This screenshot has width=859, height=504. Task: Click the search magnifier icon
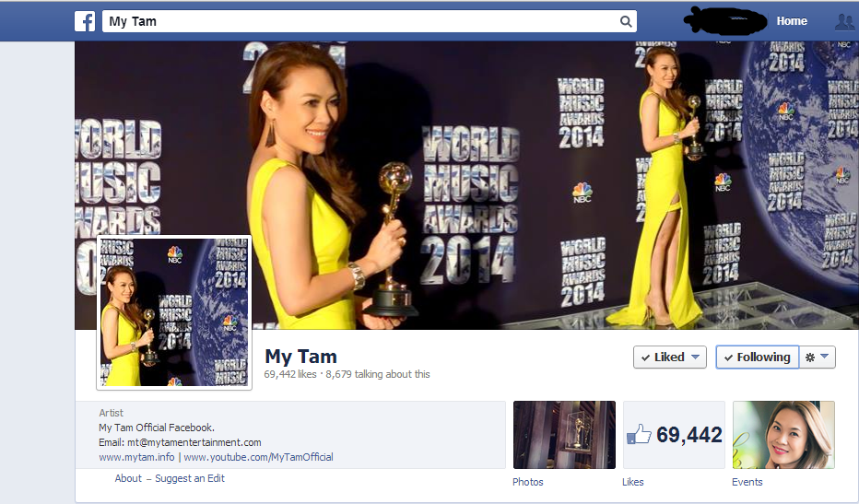pyautogui.click(x=626, y=21)
